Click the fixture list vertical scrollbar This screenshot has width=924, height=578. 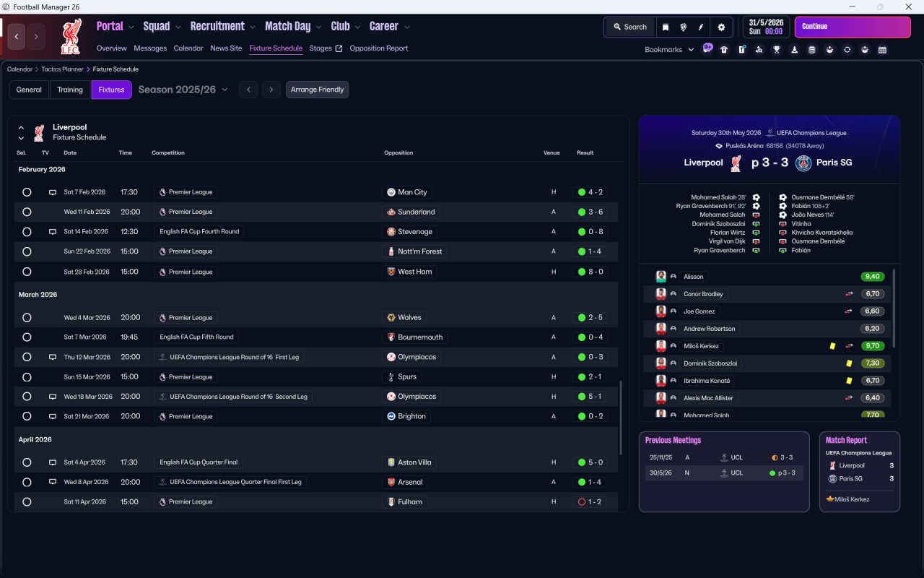(620, 418)
